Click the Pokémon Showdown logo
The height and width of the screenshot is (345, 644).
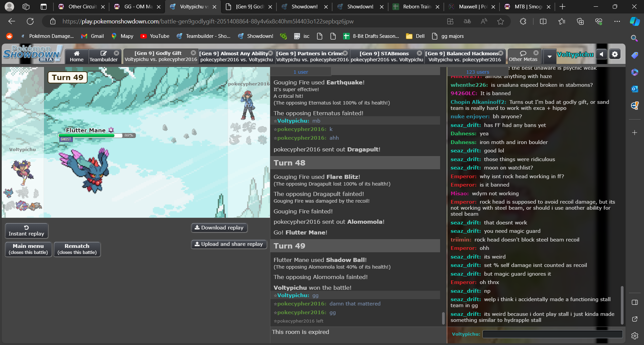pyautogui.click(x=32, y=54)
